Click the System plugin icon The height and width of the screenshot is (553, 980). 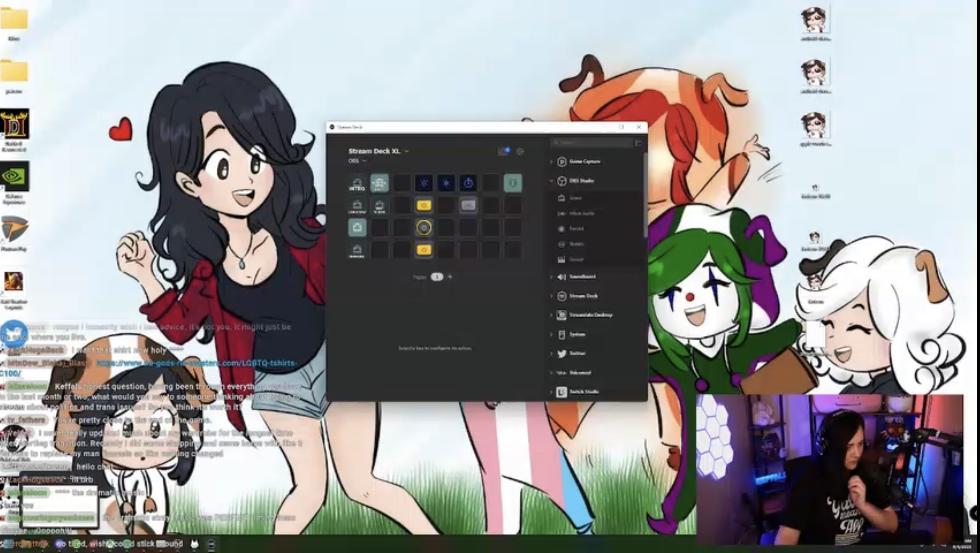561,335
